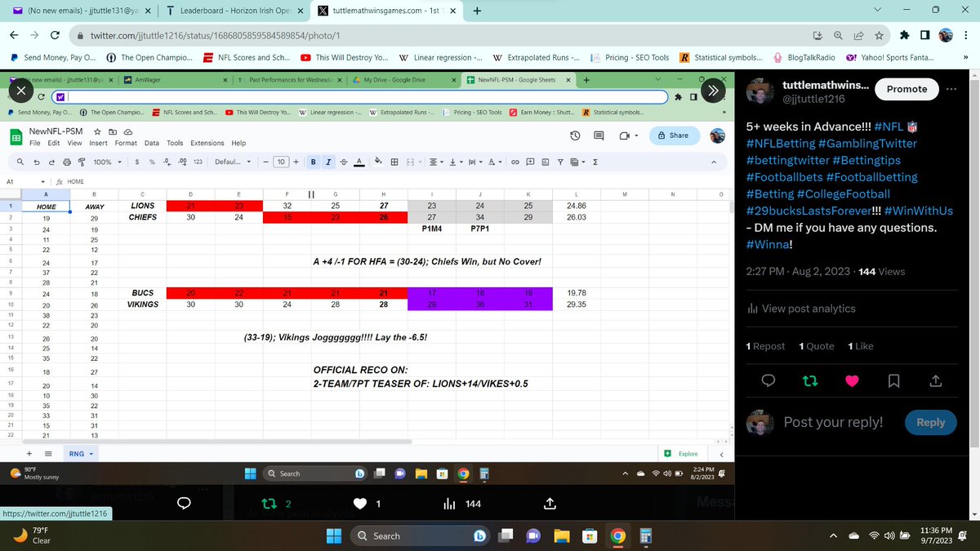The height and width of the screenshot is (551, 980).
Task: Open version history in Sheets
Action: coord(574,136)
